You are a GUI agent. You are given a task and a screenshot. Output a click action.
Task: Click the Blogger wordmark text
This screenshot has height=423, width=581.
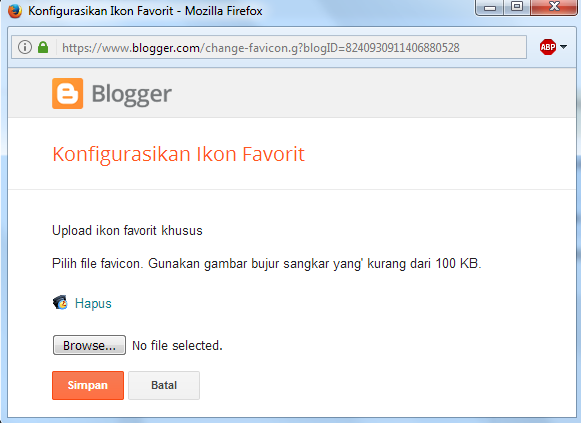pyautogui.click(x=132, y=94)
